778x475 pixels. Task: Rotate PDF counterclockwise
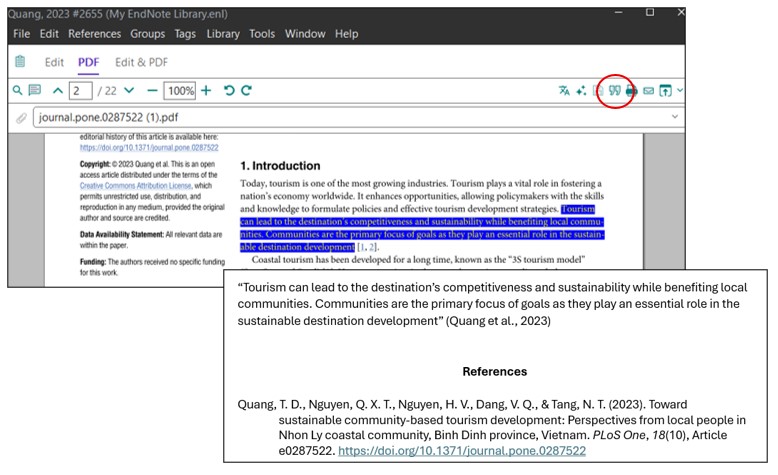coord(229,91)
